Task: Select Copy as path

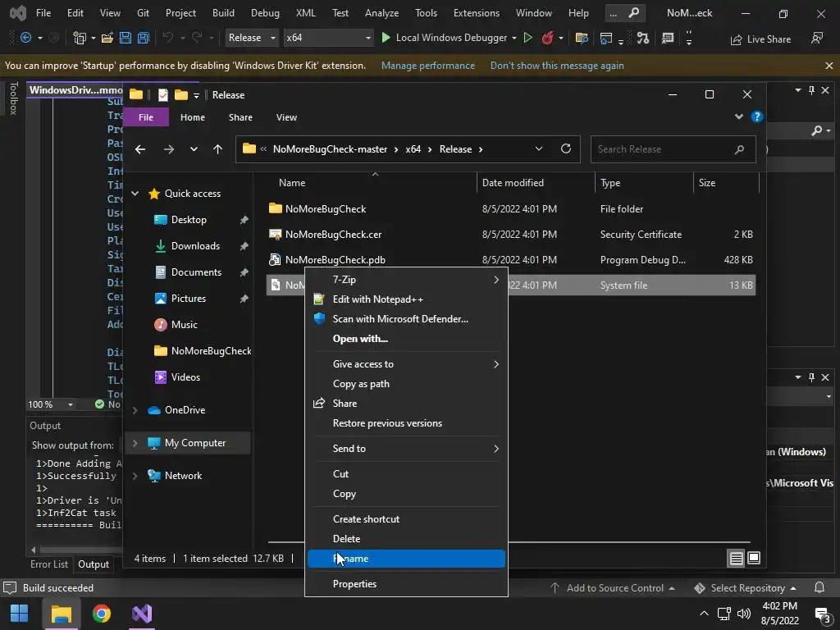Action: pos(406,384)
